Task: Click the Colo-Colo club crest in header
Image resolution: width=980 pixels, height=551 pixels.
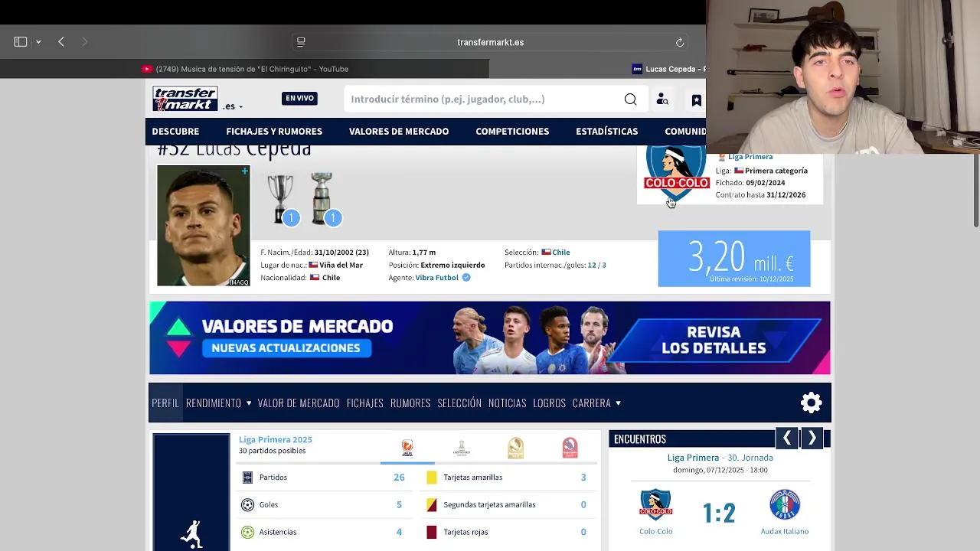Action: (676, 172)
